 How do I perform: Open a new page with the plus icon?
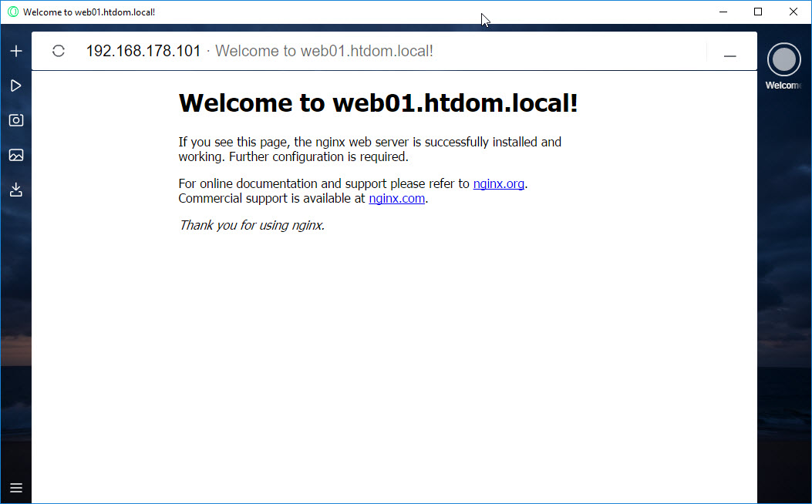coord(16,51)
